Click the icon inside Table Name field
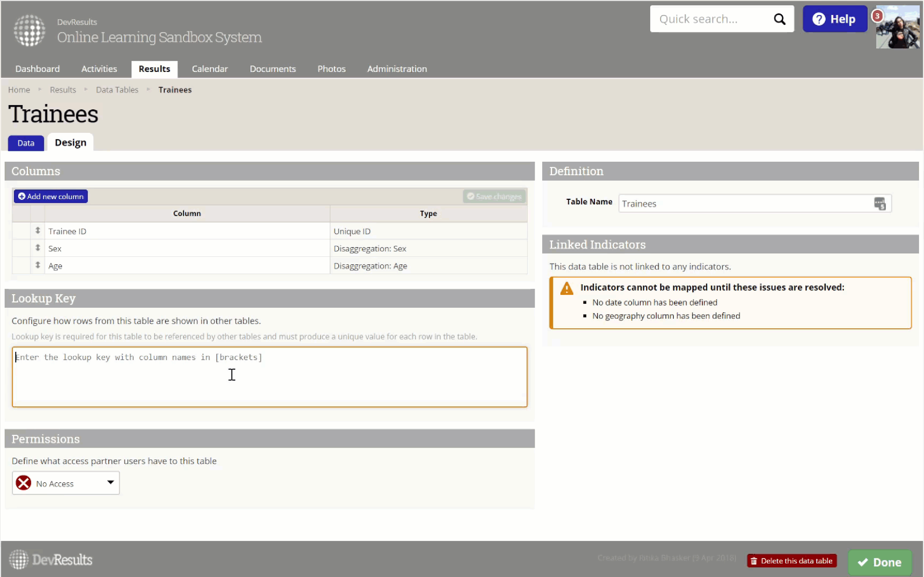This screenshot has width=924, height=577. point(879,203)
